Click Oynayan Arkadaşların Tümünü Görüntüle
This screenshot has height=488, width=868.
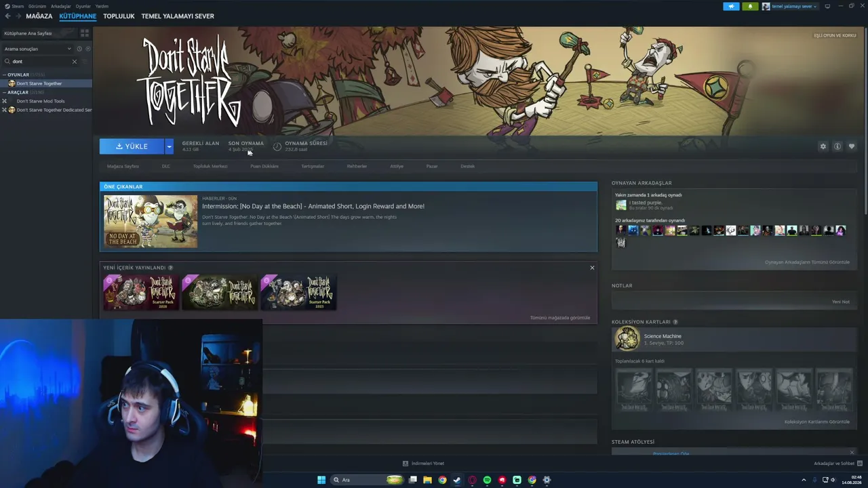pos(807,262)
